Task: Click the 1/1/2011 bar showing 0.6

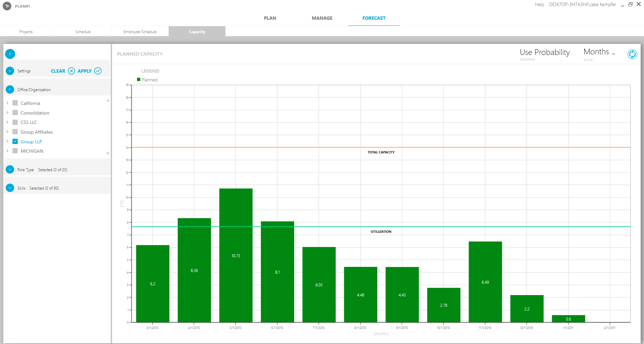Action: (x=569, y=319)
